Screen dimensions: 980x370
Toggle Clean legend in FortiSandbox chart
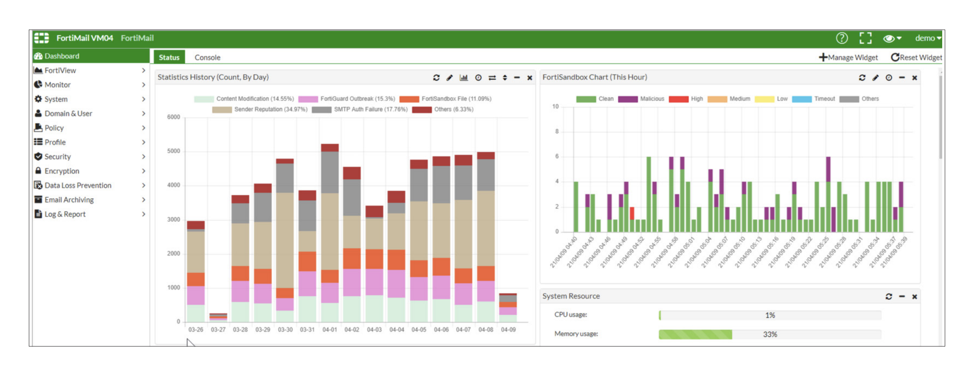pos(595,99)
